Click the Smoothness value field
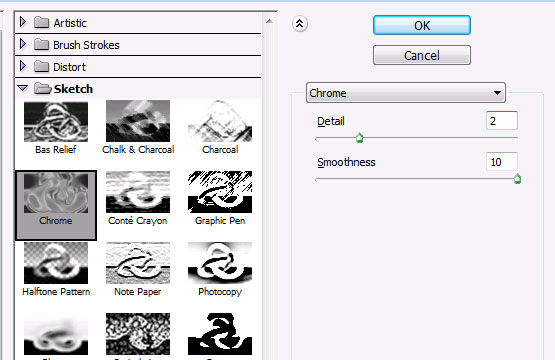Viewport: 555px width, 360px height. (502, 162)
